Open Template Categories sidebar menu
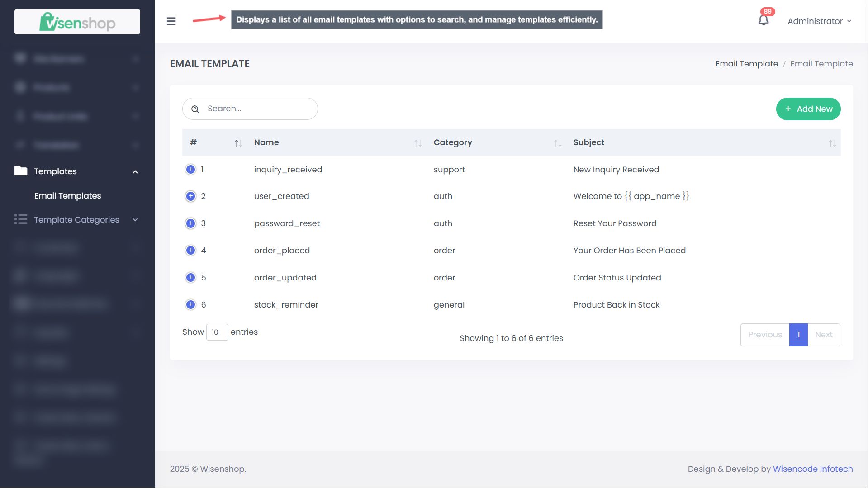This screenshot has height=488, width=868. coord(76,220)
